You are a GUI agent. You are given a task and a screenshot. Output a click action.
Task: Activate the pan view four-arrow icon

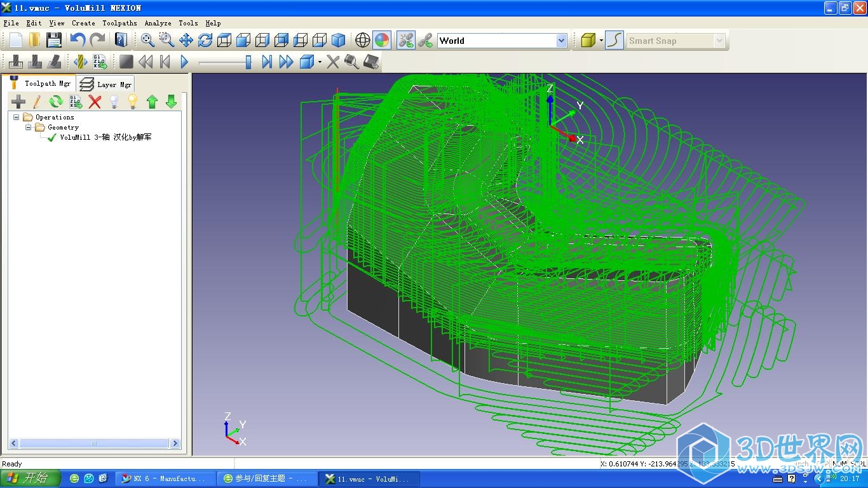pyautogui.click(x=186, y=40)
